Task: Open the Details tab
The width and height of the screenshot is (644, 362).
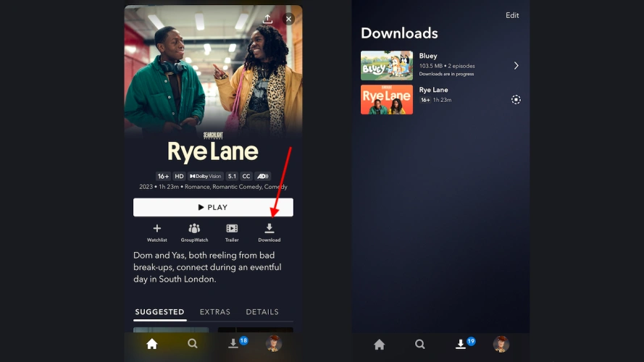Action: click(x=262, y=312)
